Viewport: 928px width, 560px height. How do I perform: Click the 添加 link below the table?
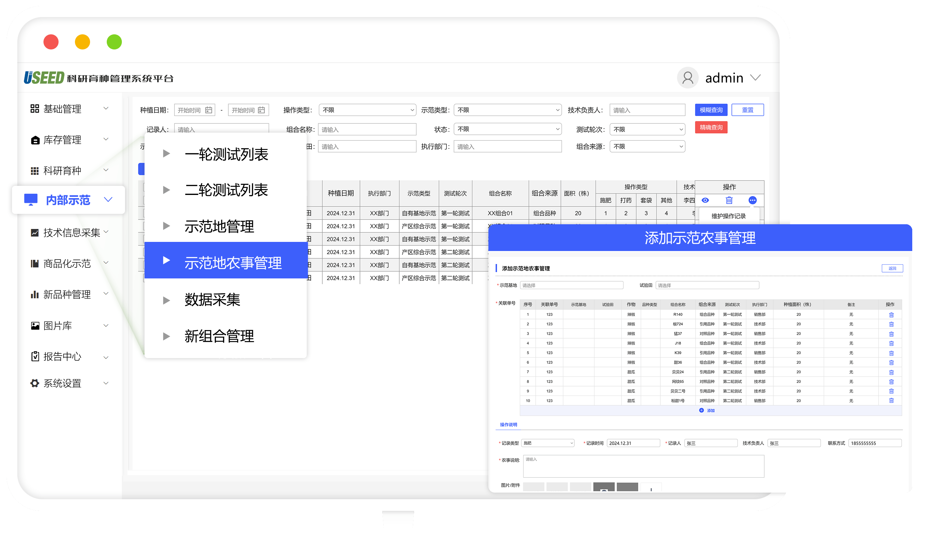pyautogui.click(x=709, y=410)
